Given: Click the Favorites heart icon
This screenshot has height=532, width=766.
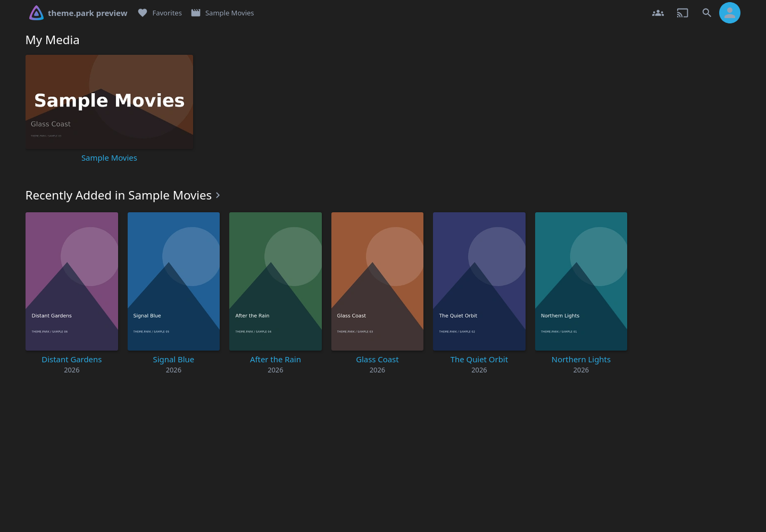Looking at the screenshot, I should pyautogui.click(x=143, y=13).
